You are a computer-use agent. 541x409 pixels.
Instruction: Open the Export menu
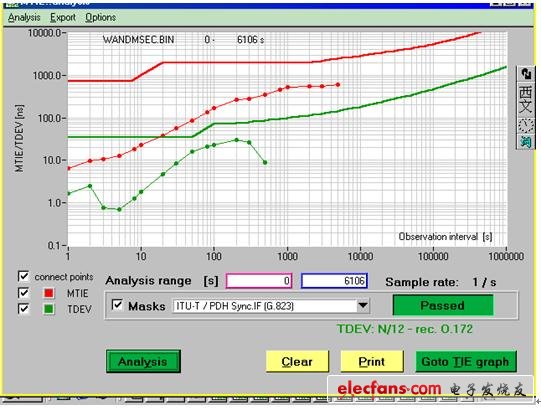63,17
